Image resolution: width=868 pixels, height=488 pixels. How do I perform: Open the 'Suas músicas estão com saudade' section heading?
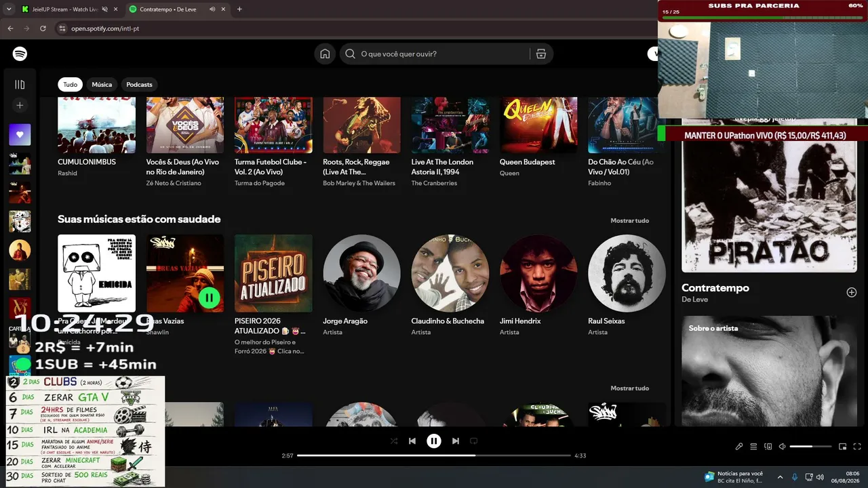(x=139, y=219)
